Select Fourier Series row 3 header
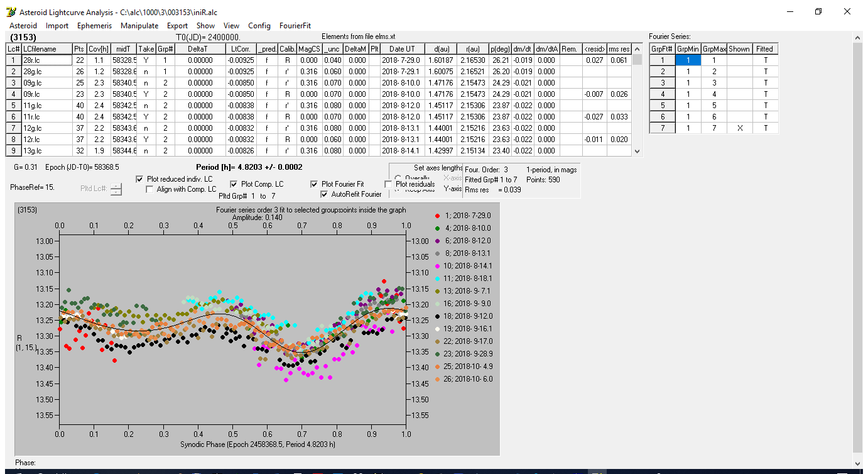Screen dimensions: 868x474 663,82
